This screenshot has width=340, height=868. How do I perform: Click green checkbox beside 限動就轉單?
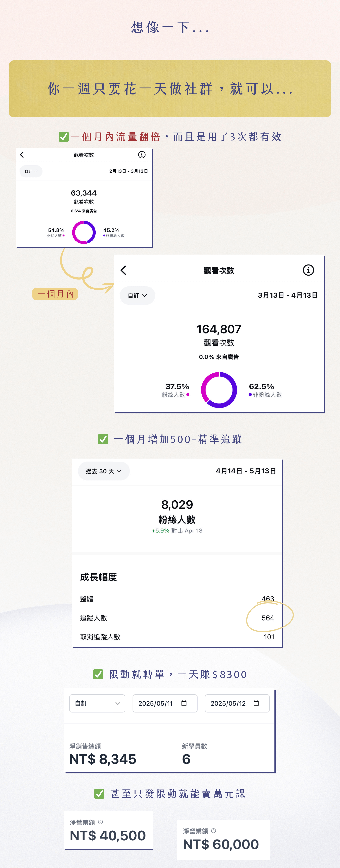pyautogui.click(x=98, y=674)
